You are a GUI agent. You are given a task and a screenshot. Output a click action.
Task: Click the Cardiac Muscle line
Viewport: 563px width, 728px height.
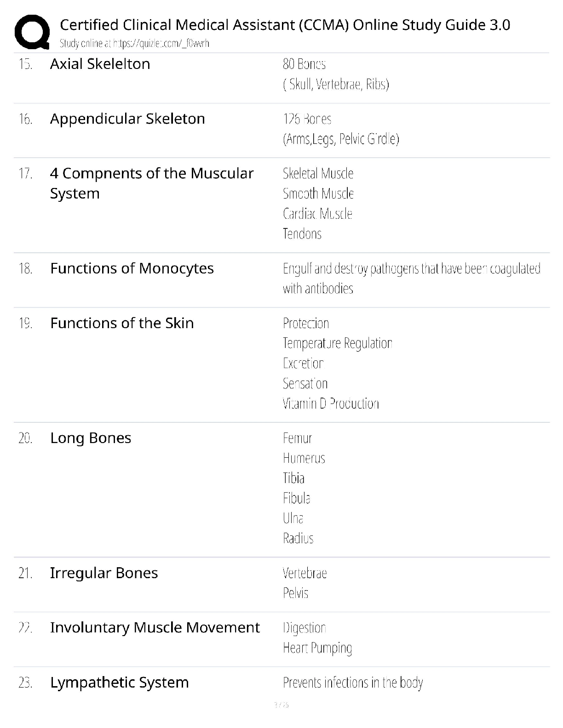317,214
